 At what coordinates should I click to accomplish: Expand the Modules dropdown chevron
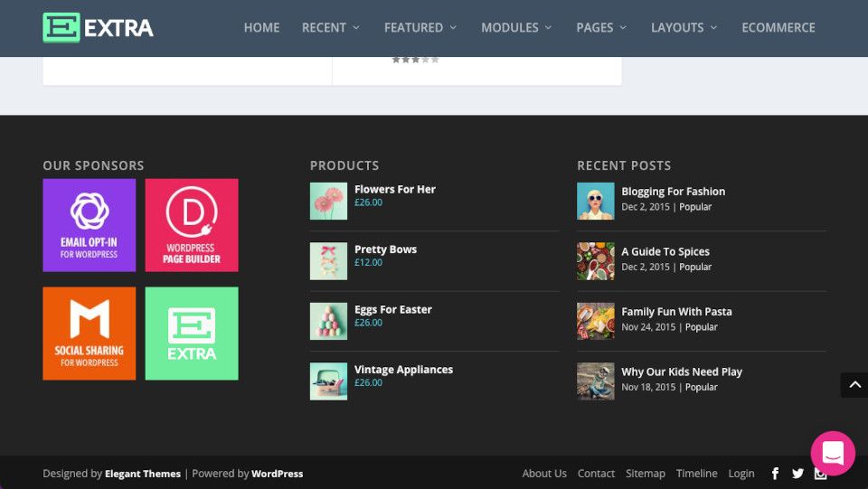pyautogui.click(x=548, y=28)
